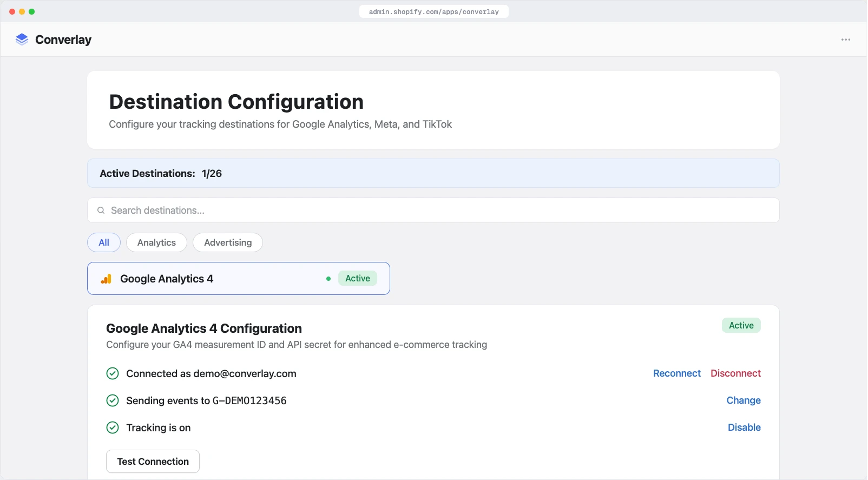Click the Google Analytics 4 Configuration heading
The height and width of the screenshot is (480, 868).
204,328
